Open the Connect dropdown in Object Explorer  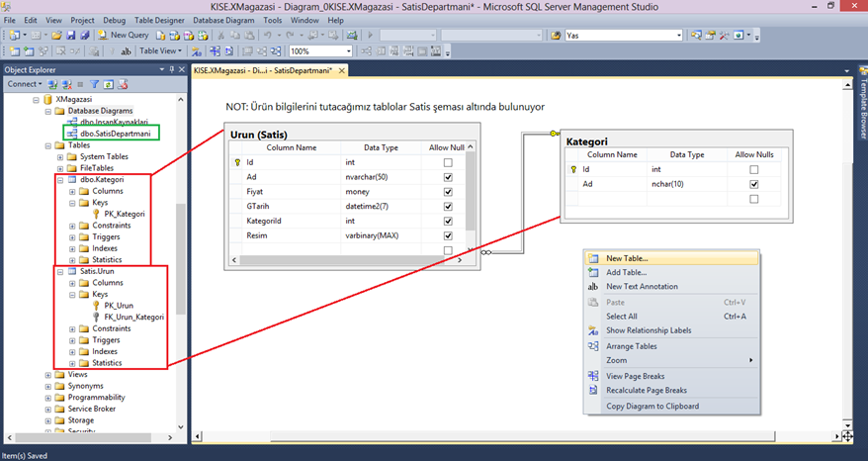pos(25,84)
